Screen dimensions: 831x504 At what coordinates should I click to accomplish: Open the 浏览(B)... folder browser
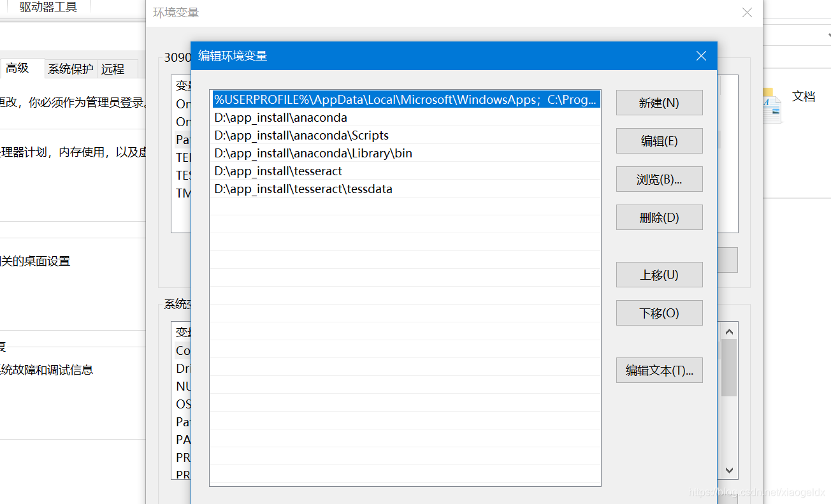tap(659, 179)
